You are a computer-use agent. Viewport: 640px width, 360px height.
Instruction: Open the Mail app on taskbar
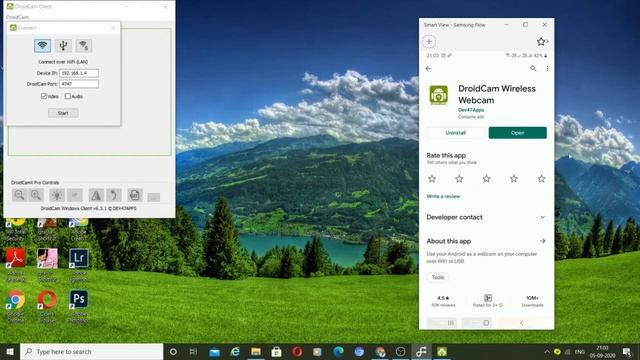(214, 351)
